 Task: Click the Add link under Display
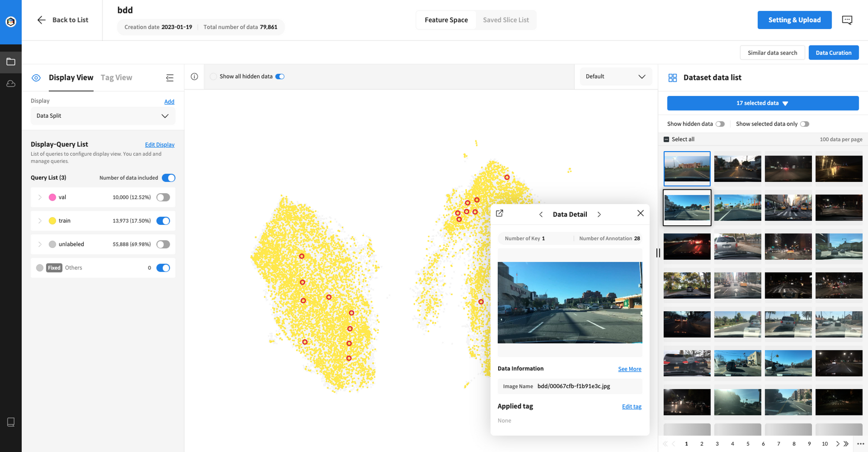coord(169,102)
